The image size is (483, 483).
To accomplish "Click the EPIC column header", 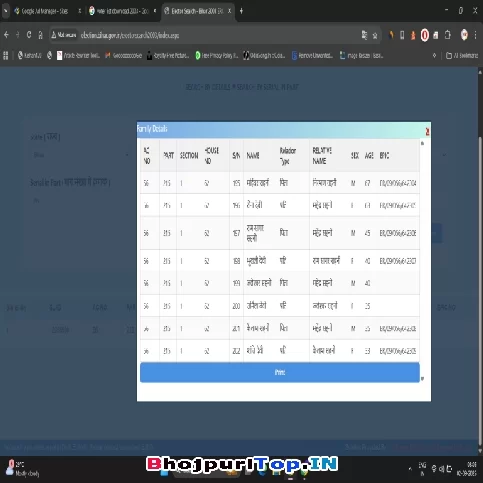I will [x=384, y=155].
